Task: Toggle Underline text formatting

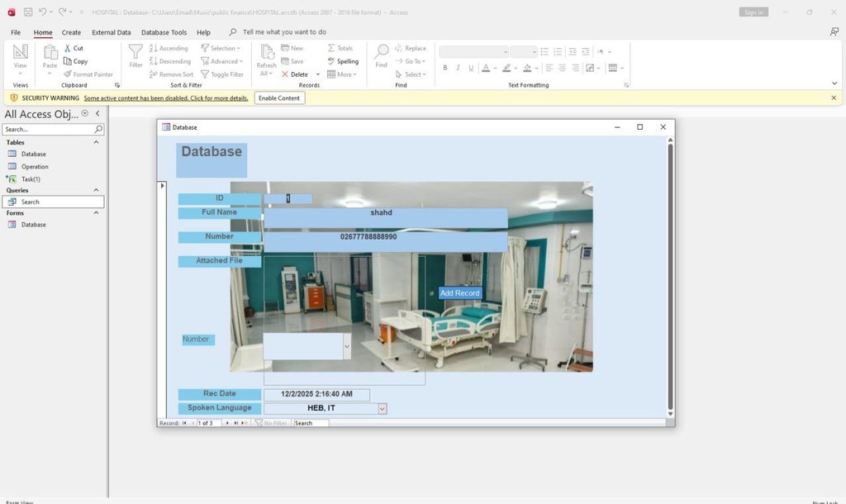Action: [471, 68]
